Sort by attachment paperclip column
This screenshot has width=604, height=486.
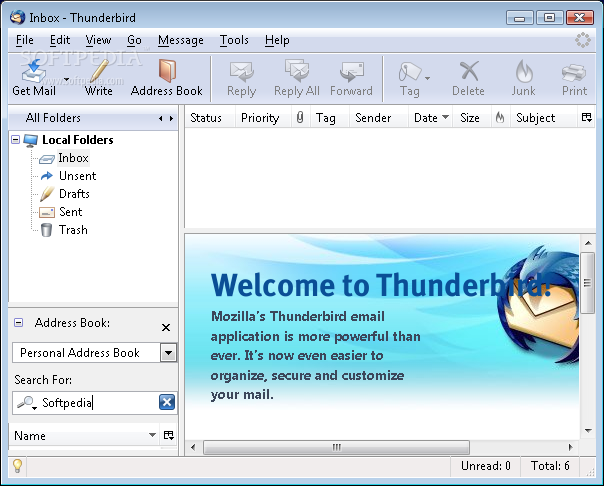[x=300, y=118]
